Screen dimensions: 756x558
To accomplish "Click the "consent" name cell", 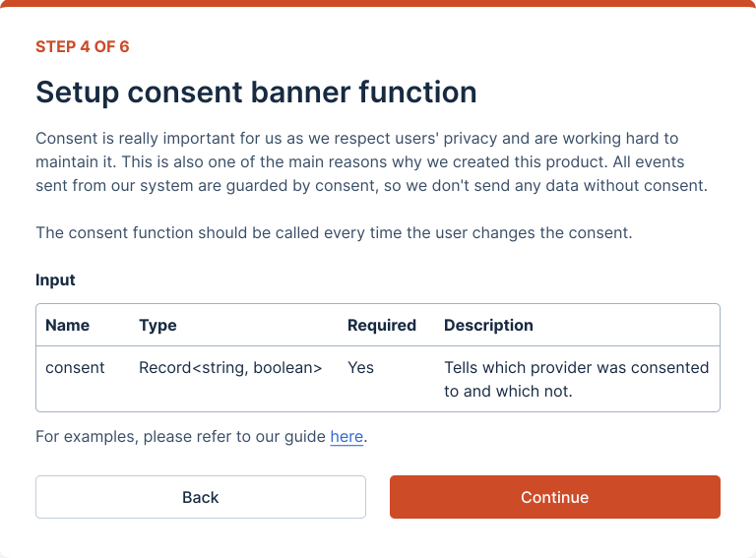I will (x=75, y=367).
